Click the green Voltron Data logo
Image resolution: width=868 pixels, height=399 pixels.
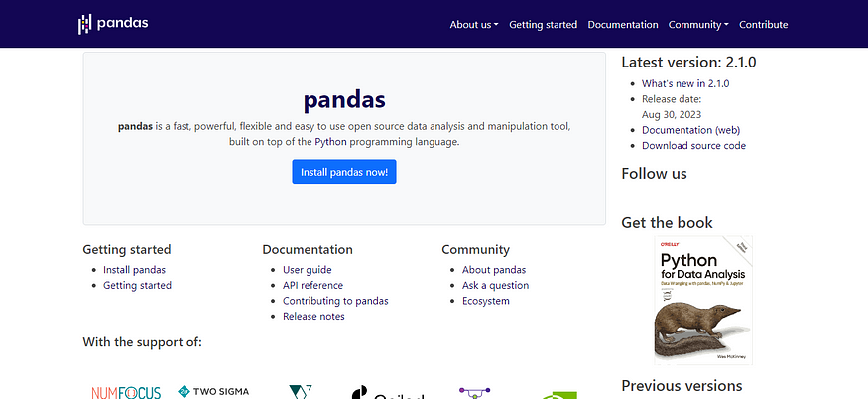tap(300, 393)
